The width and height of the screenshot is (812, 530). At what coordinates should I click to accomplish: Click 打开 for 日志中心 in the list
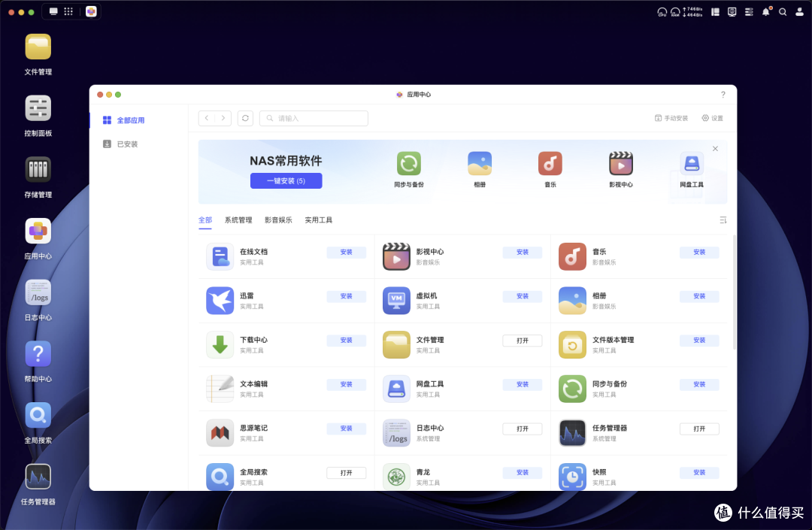point(523,429)
